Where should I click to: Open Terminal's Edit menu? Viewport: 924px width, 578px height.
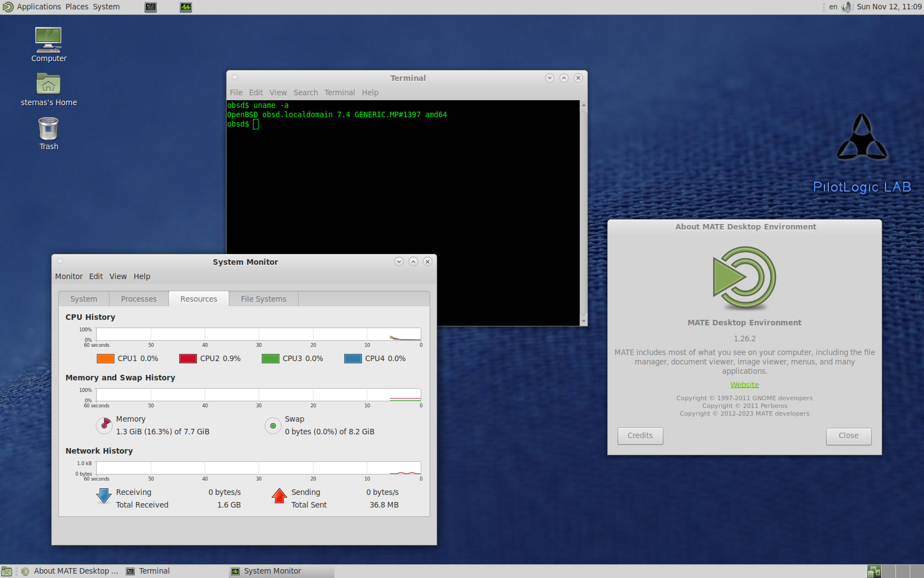pyautogui.click(x=256, y=92)
